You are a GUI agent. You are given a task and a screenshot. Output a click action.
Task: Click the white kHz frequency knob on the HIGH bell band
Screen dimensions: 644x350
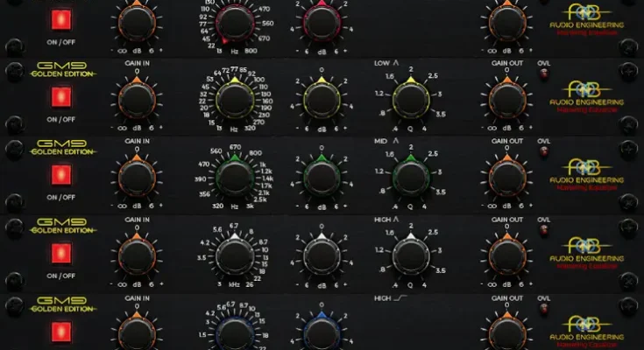[232, 255]
